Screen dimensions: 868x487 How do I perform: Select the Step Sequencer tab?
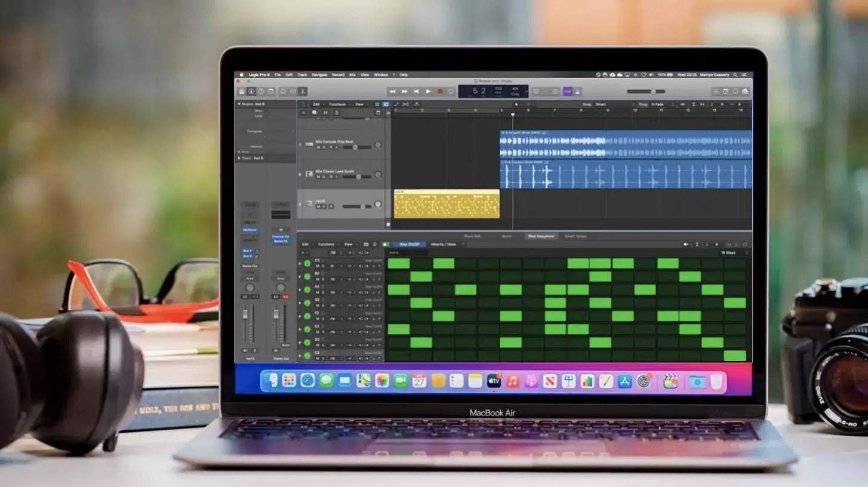(541, 236)
